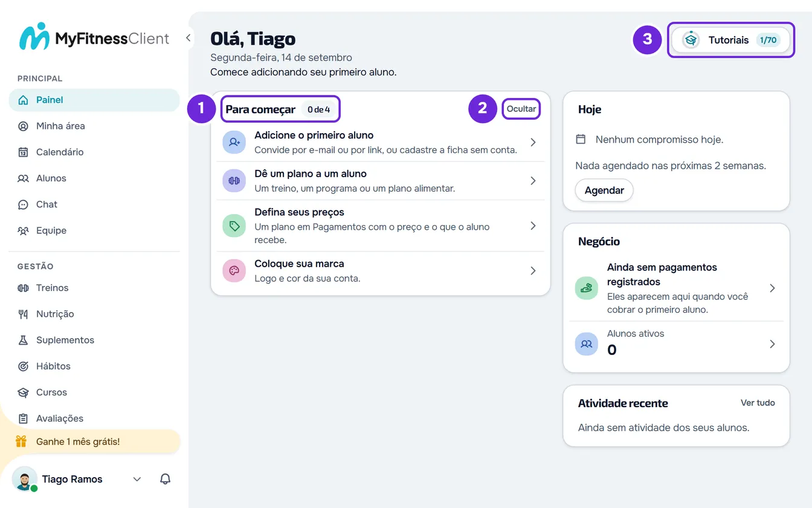Click chevron for Adicione o primeiro aluno

[533, 142]
